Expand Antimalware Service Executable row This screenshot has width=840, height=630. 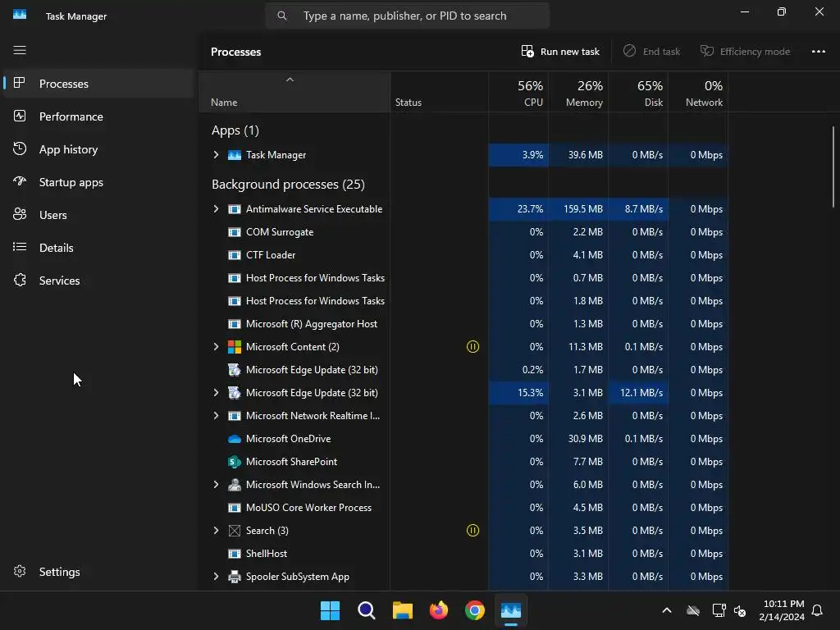click(216, 209)
